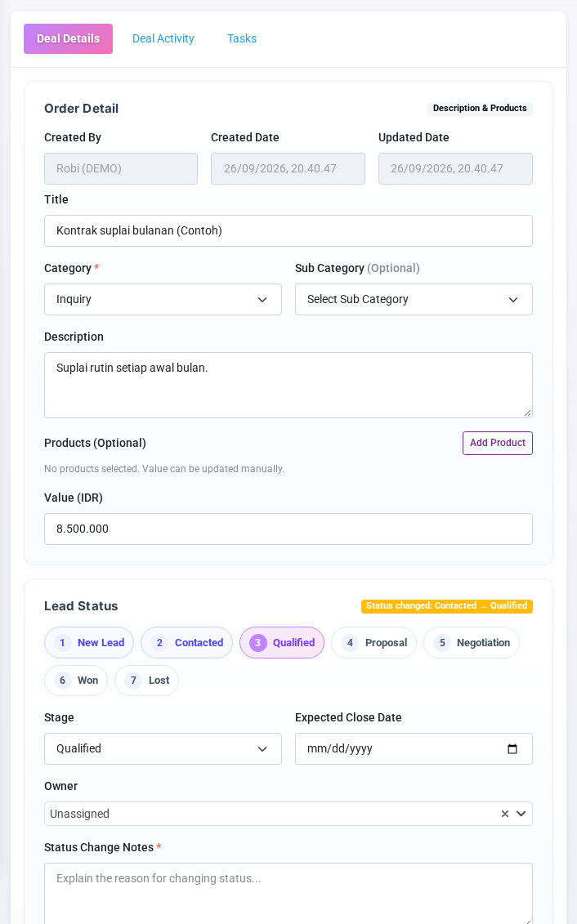The height and width of the screenshot is (924, 577).
Task: Click the 'No products selected' notice text
Action: [163, 469]
